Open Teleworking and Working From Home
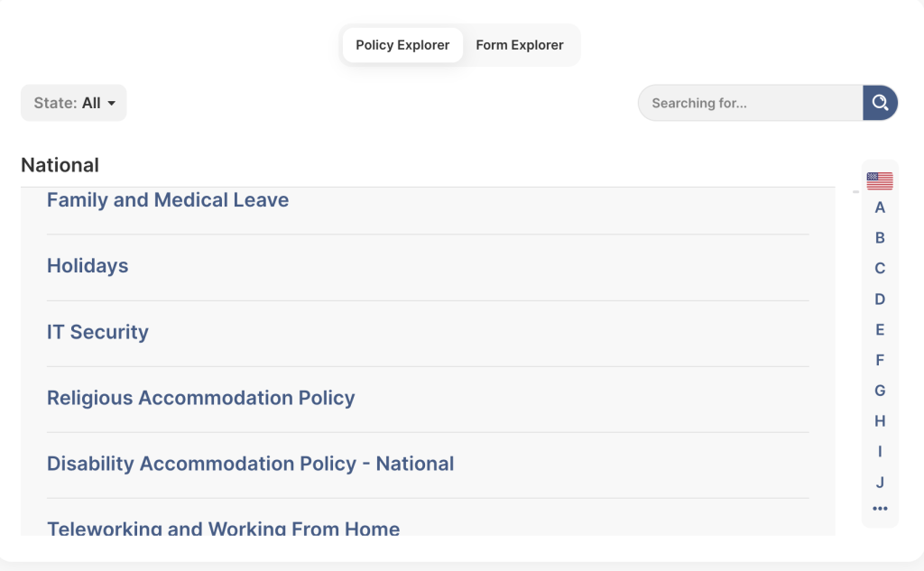The height and width of the screenshot is (571, 924). click(x=224, y=528)
